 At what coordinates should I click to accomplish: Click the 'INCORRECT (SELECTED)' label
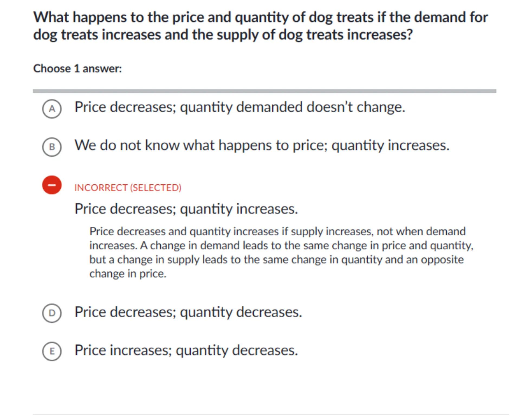click(128, 188)
